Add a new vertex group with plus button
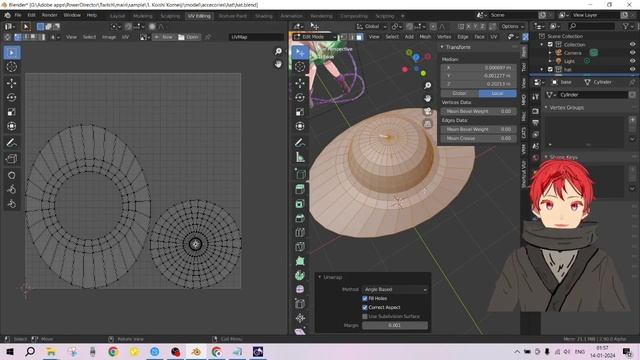640x360 pixels. [632, 120]
